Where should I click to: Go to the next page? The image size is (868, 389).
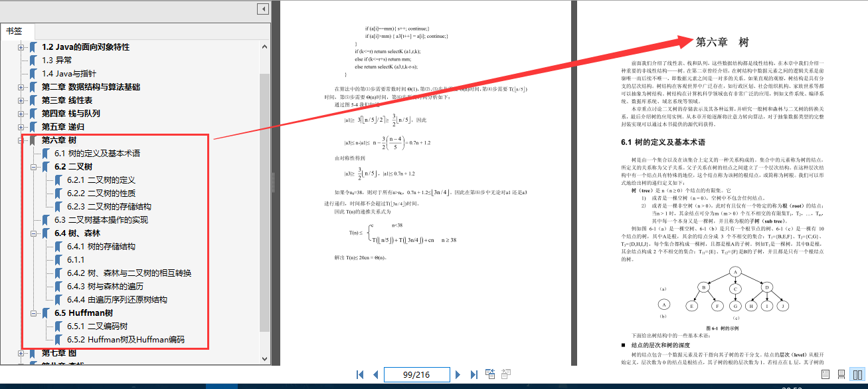pos(458,375)
